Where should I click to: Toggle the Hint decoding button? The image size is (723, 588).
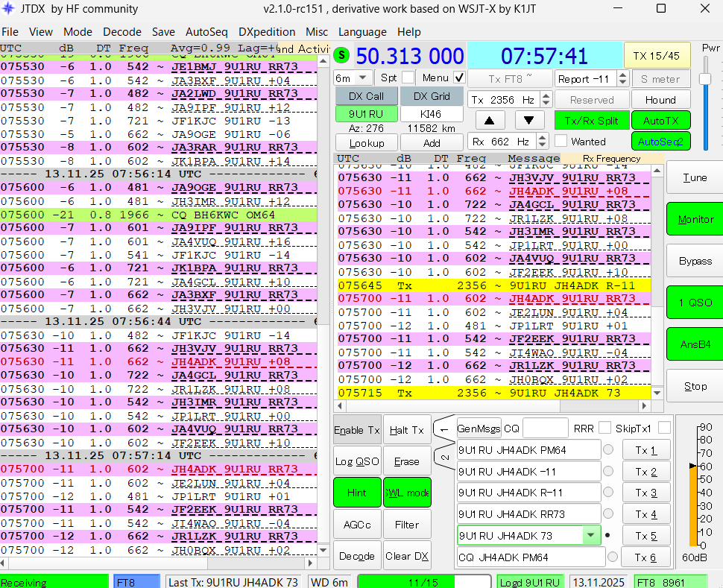(x=356, y=493)
